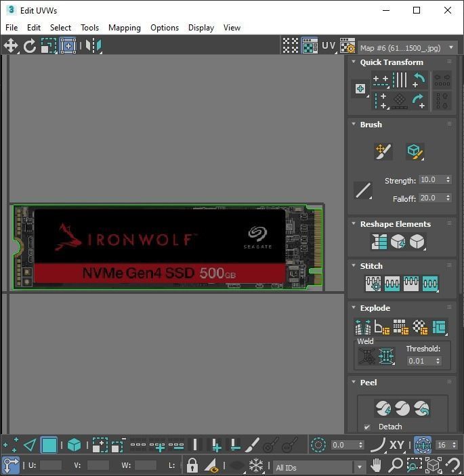Viewport: 464px width, 476px height.
Task: Click the Target Weld icon
Action: [367, 355]
